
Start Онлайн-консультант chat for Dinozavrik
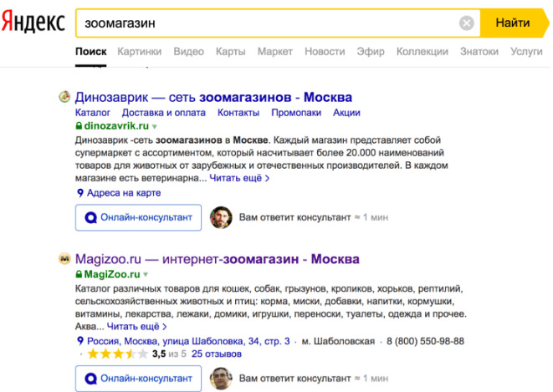coord(138,217)
